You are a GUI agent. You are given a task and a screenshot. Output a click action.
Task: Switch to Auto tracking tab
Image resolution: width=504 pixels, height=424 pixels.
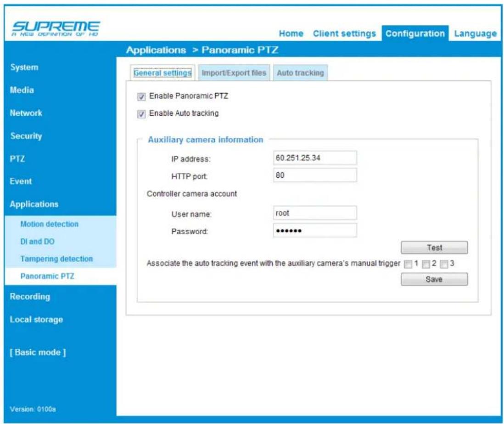pyautogui.click(x=300, y=73)
